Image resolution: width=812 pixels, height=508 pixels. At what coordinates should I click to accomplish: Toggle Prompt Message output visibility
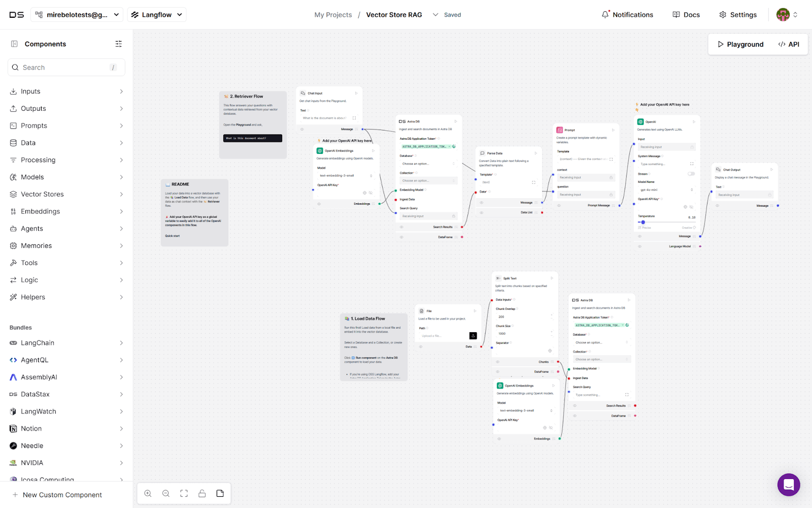coord(559,206)
